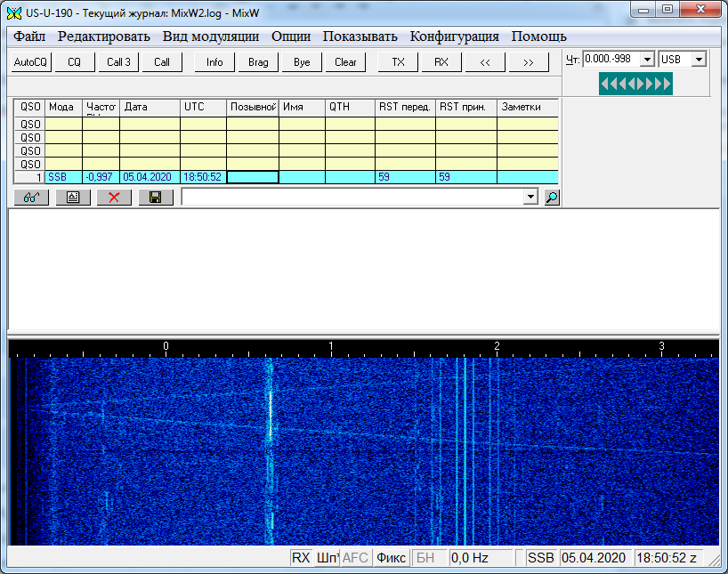Open the Показывать menu
This screenshot has height=574, width=728.
360,36
